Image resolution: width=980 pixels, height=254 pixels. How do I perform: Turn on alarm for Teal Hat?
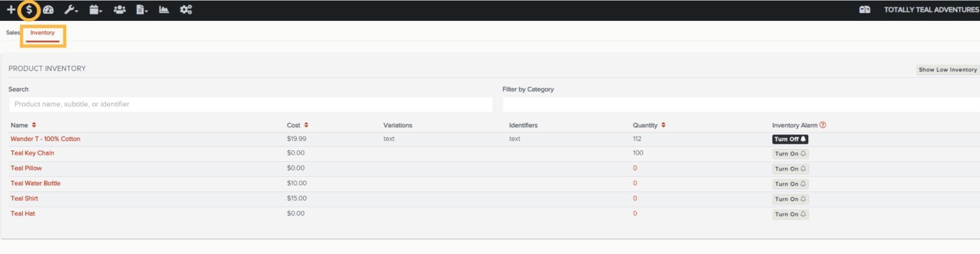[791, 214]
